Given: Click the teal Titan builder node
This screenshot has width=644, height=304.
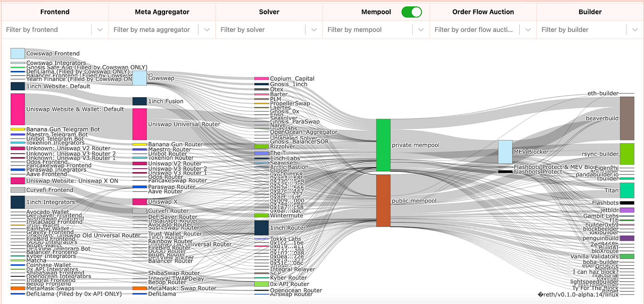Looking at the screenshot, I should tap(627, 190).
